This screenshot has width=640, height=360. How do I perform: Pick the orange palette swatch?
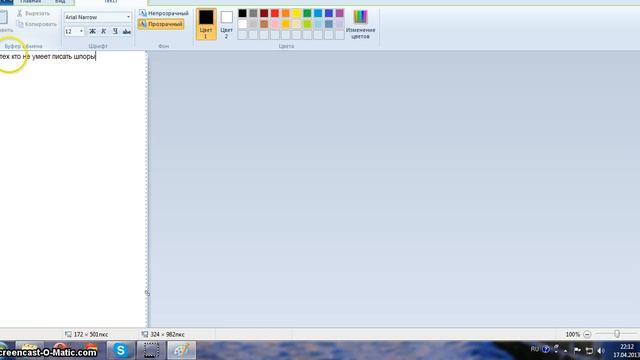tap(286, 13)
